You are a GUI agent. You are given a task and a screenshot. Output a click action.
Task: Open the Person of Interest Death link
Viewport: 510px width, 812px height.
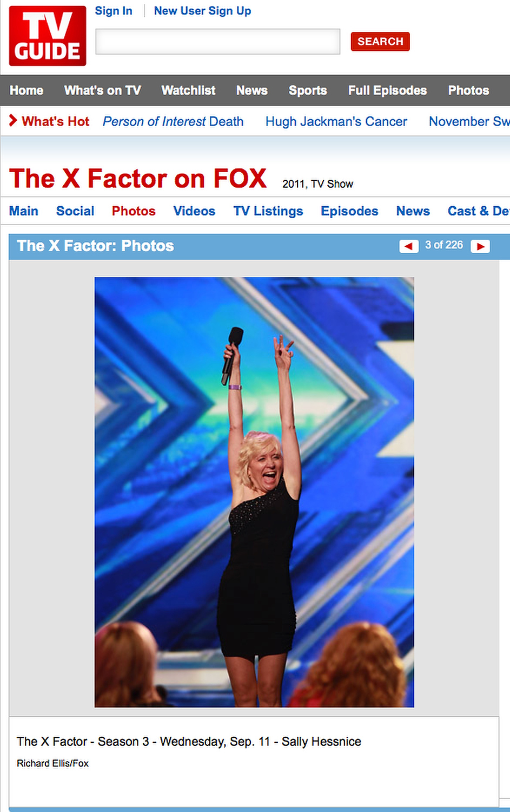173,121
